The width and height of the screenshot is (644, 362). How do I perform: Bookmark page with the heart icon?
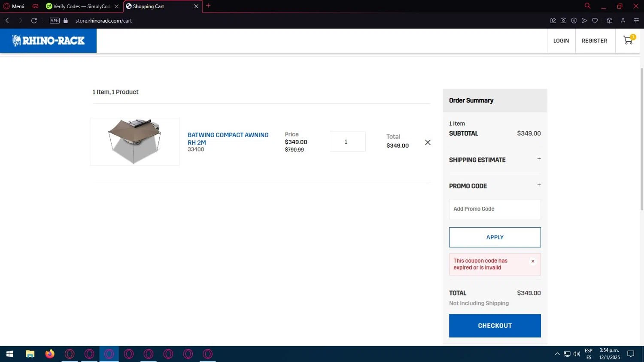point(595,21)
